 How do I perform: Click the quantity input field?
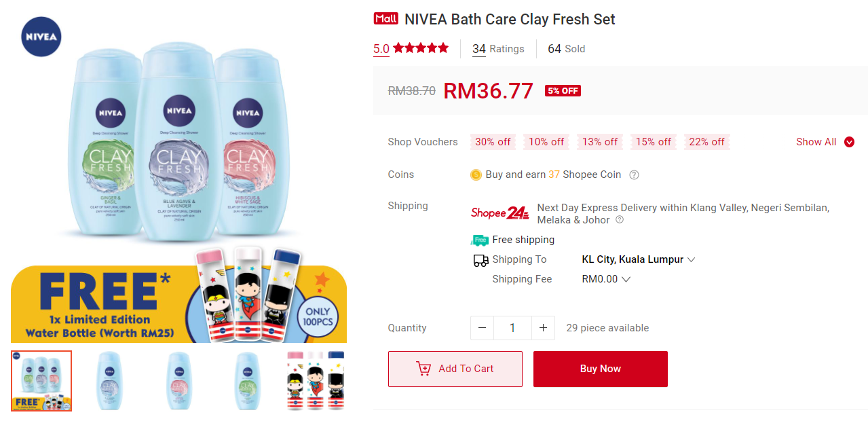[512, 328]
